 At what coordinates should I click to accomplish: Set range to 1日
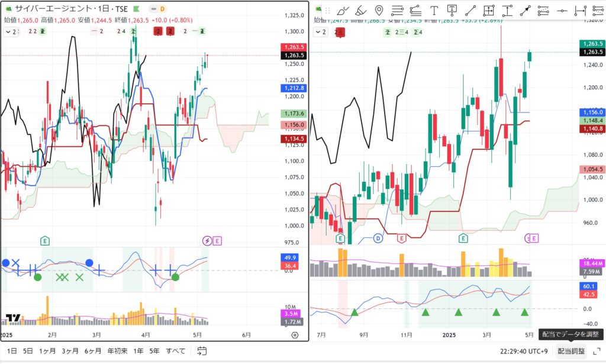[x=12, y=351]
